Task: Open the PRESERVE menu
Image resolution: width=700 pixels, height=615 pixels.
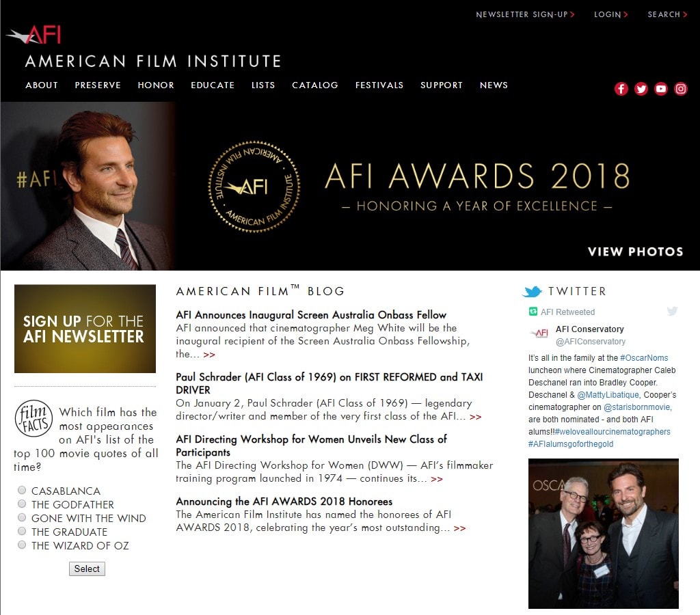Action: (x=98, y=85)
